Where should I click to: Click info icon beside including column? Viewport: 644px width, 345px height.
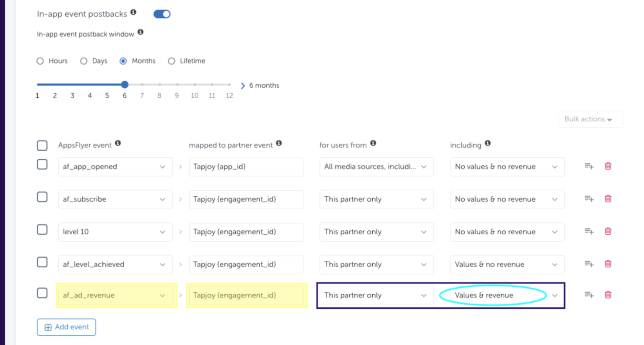pyautogui.click(x=488, y=143)
